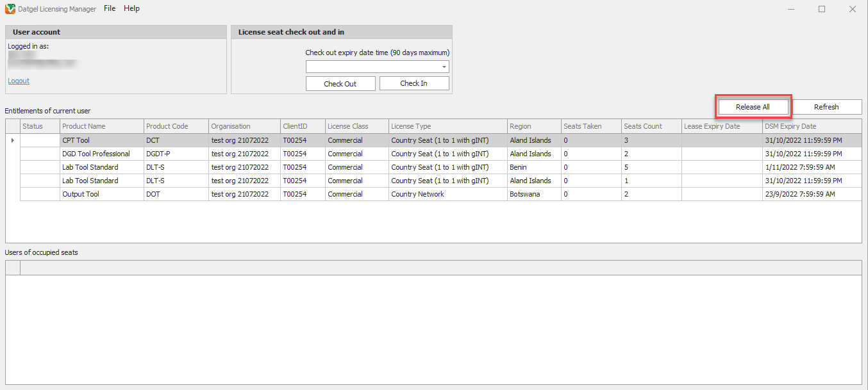
Task: Sort by the Product Code column header
Action: (176, 126)
